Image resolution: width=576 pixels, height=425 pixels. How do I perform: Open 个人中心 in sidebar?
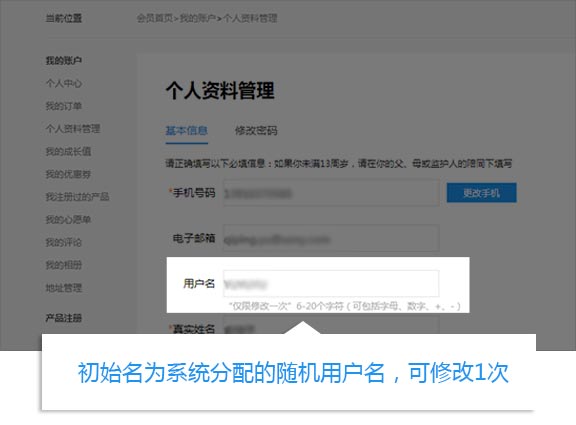pyautogui.click(x=64, y=83)
